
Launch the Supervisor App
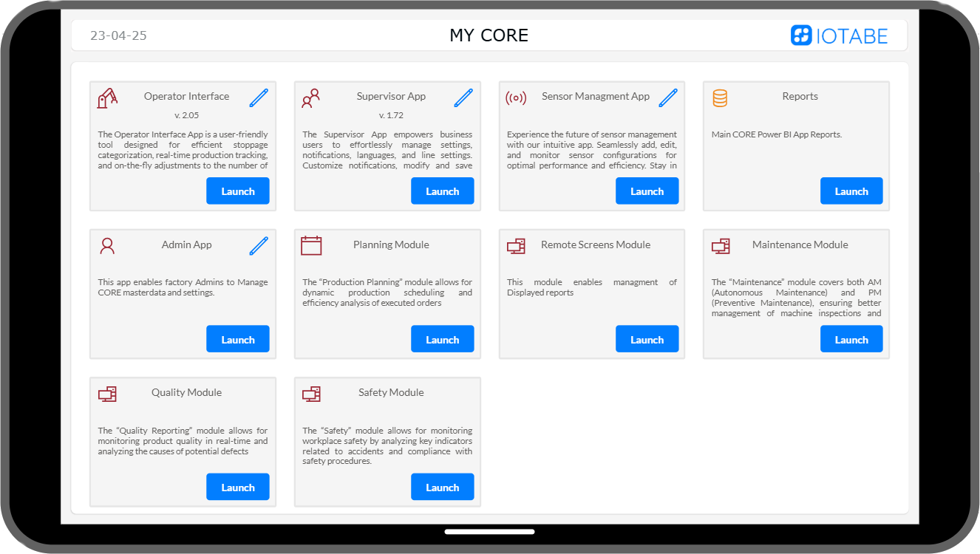pos(442,191)
